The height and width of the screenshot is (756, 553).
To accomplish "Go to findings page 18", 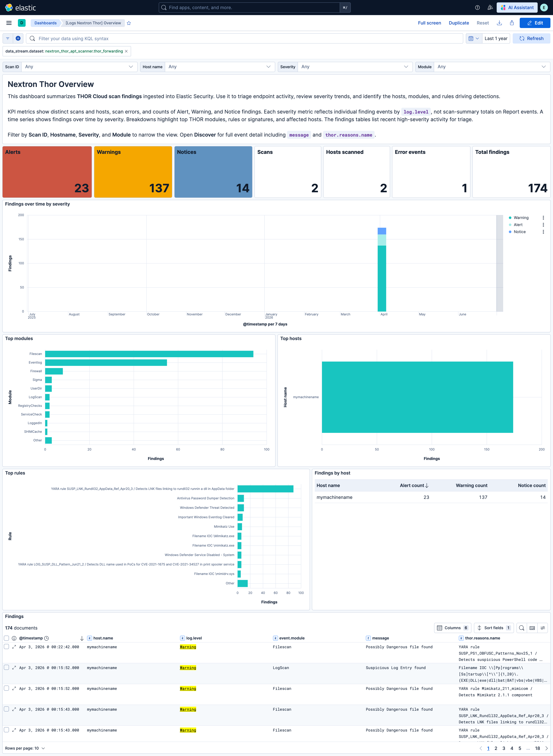I will (537, 748).
